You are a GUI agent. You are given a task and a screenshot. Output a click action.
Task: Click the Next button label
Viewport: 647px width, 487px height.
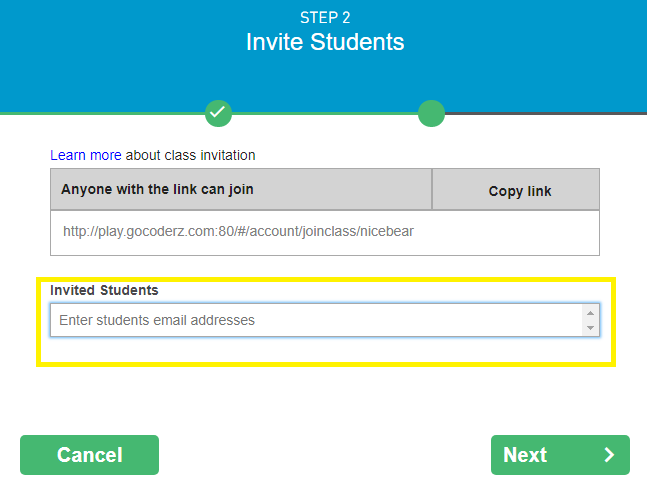coord(525,455)
